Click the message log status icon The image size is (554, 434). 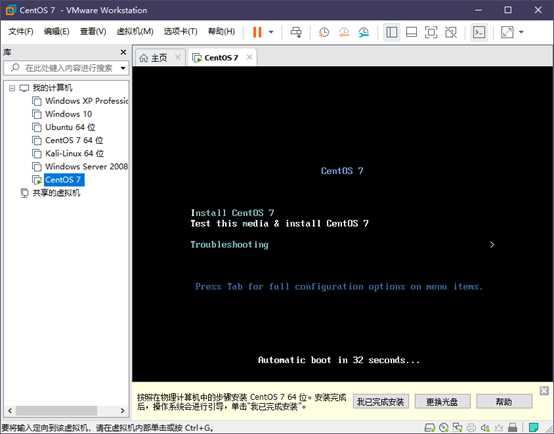coord(534,427)
